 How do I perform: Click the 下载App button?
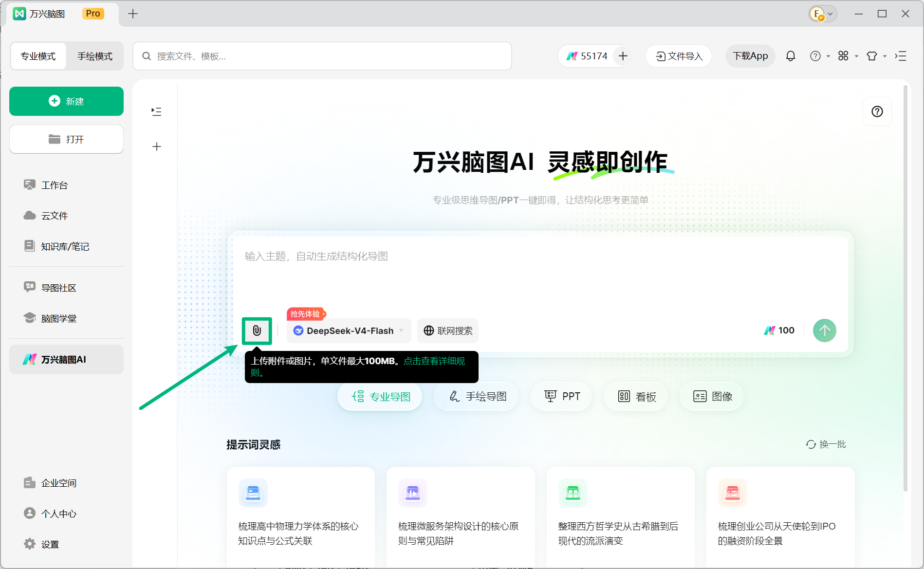(750, 56)
